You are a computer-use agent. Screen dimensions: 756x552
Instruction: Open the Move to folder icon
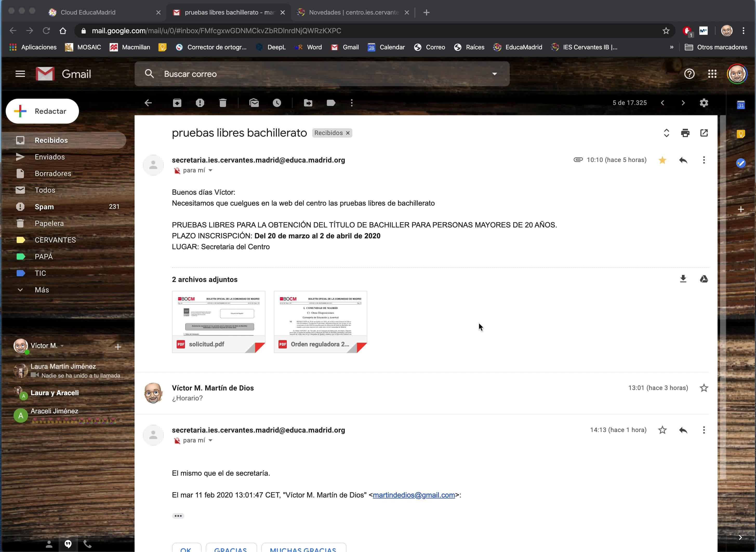pos(308,103)
